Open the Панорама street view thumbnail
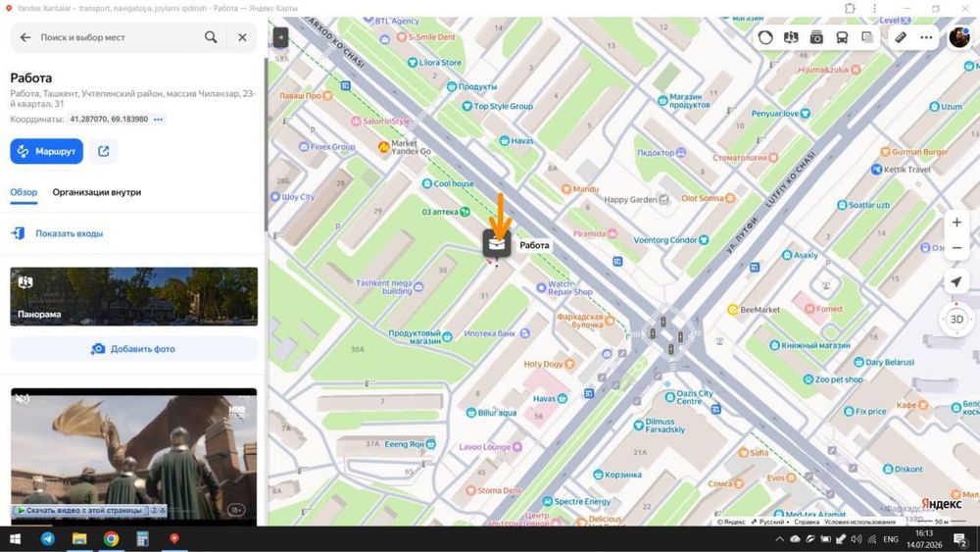The height and width of the screenshot is (552, 980). pyautogui.click(x=133, y=296)
